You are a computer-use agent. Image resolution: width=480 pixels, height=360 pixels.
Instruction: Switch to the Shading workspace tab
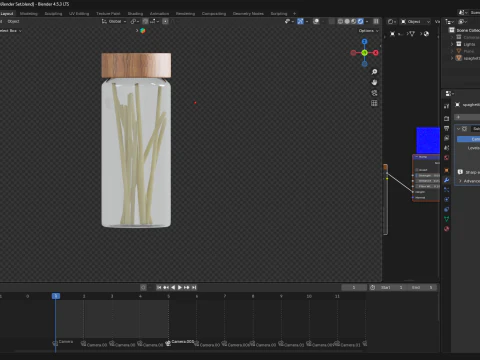135,14
